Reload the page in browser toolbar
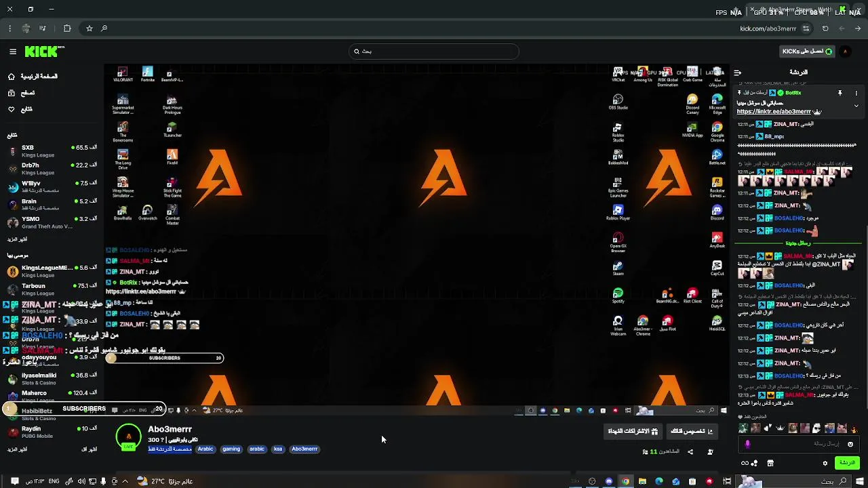 [x=825, y=28]
